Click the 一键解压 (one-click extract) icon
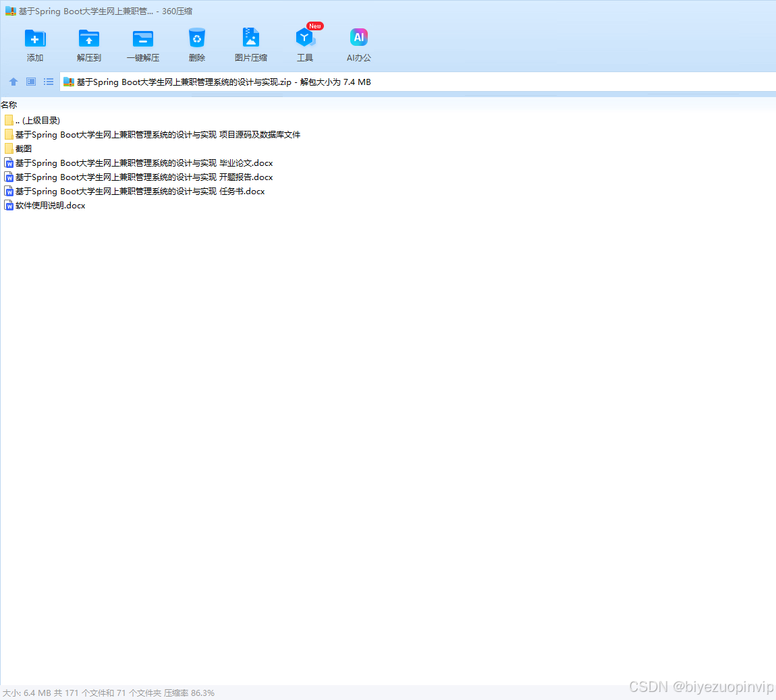Image resolution: width=776 pixels, height=700 pixels. [143, 38]
